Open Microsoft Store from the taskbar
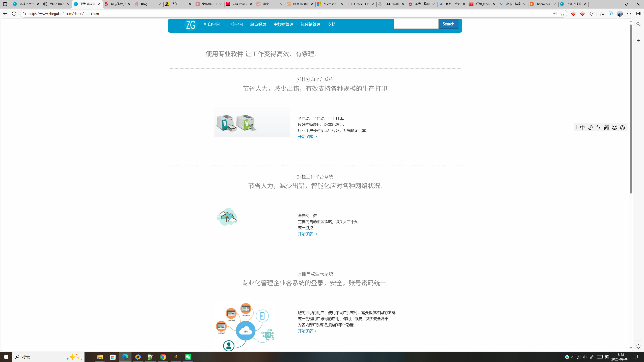644x362 pixels. click(113, 357)
